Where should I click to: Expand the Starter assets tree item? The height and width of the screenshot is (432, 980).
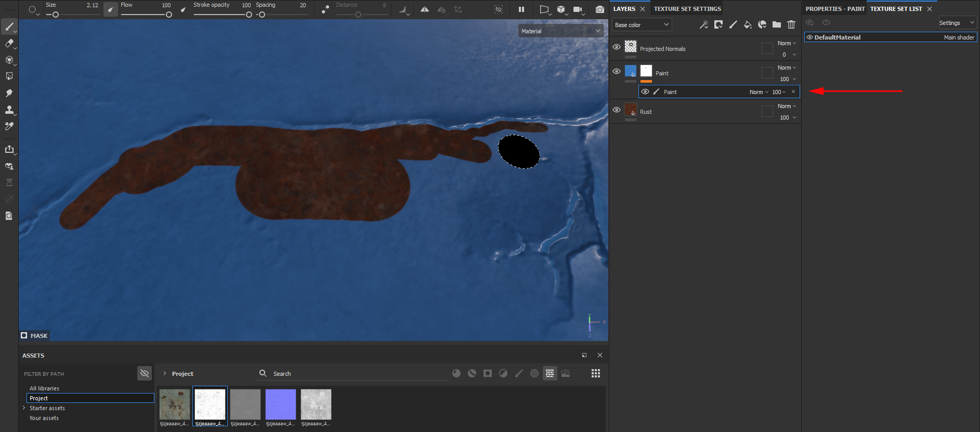pos(24,408)
